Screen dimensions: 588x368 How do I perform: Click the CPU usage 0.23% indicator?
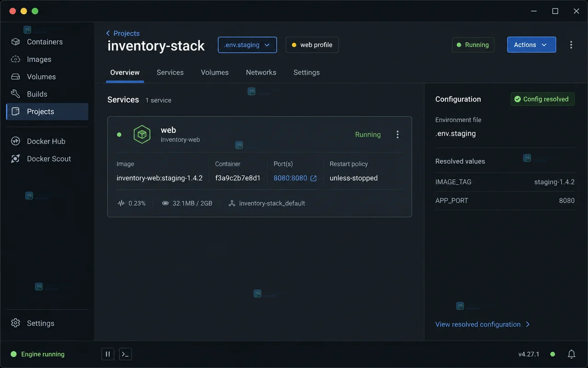click(131, 203)
